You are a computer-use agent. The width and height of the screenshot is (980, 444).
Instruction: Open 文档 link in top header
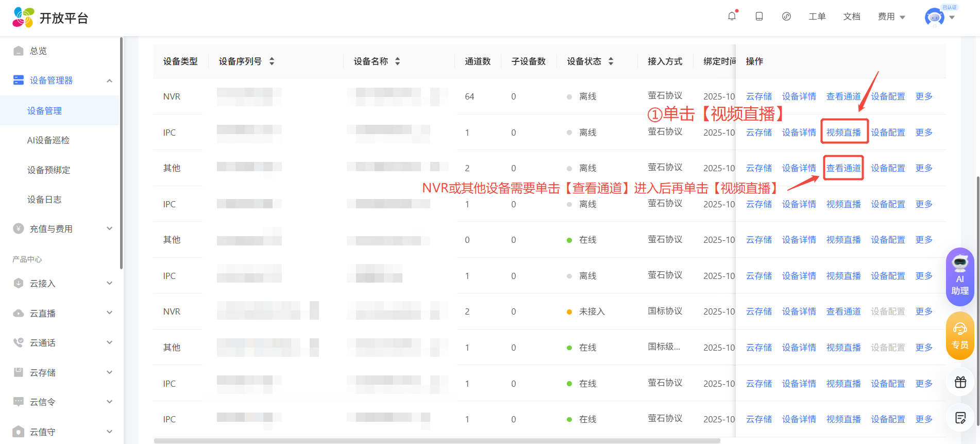pyautogui.click(x=851, y=17)
